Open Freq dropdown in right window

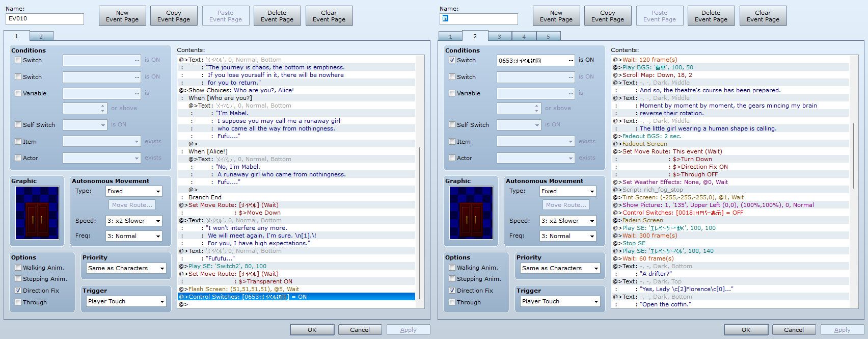click(568, 236)
